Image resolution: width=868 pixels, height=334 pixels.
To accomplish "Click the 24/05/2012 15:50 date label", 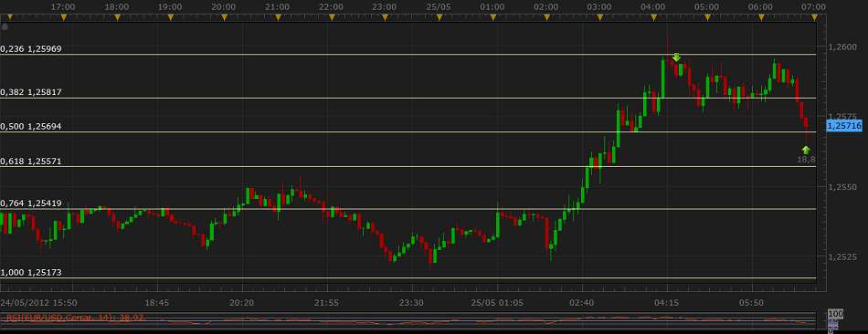I will coord(38,303).
